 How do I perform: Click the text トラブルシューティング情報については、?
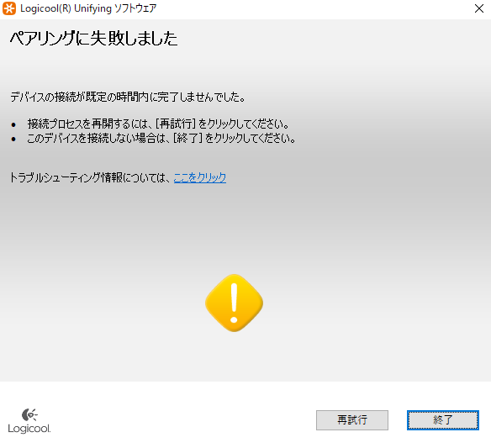pyautogui.click(x=91, y=177)
